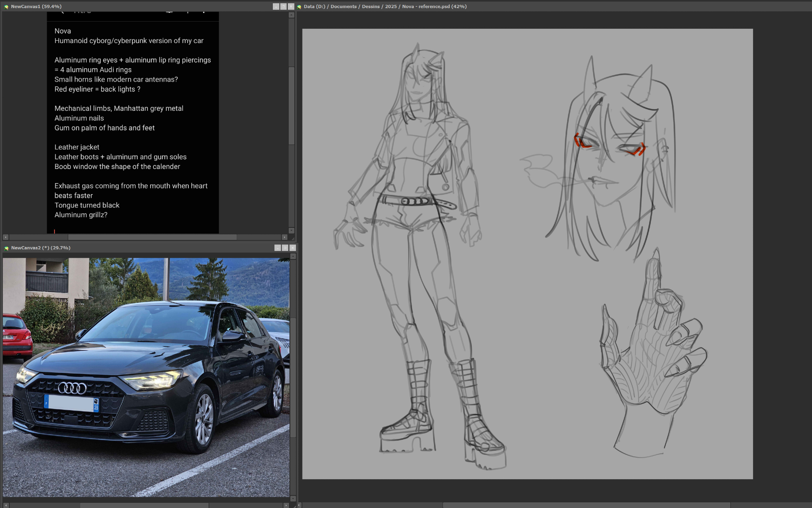This screenshot has width=812, height=508.
Task: Click the NewCanvas2 window title icon
Action: (x=6, y=248)
